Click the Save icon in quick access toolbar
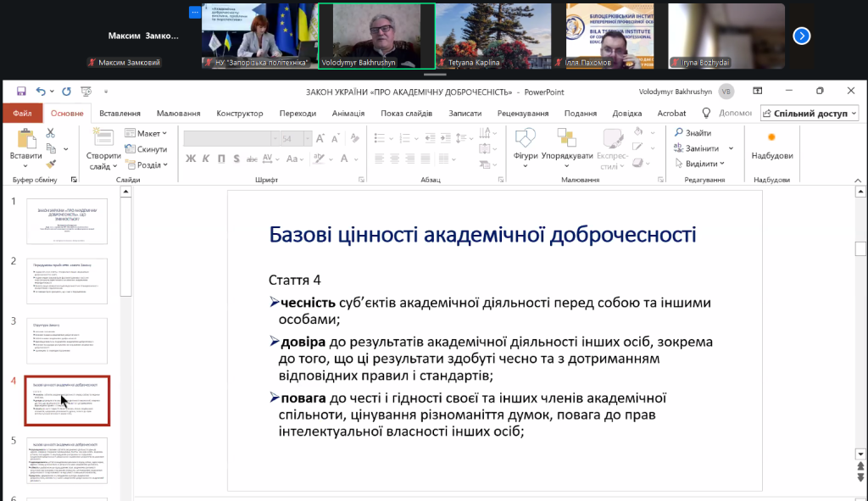The height and width of the screenshot is (501, 868). 20,92
